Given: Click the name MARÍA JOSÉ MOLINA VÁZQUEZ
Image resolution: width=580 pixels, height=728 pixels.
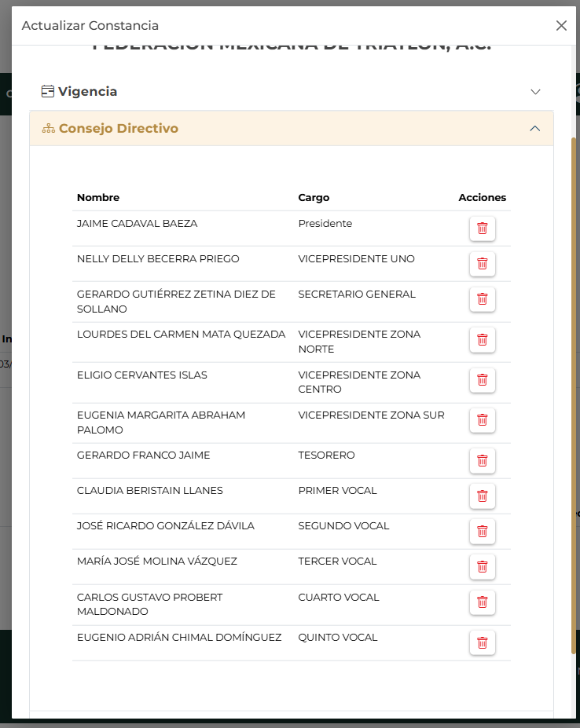Looking at the screenshot, I should tap(157, 561).
